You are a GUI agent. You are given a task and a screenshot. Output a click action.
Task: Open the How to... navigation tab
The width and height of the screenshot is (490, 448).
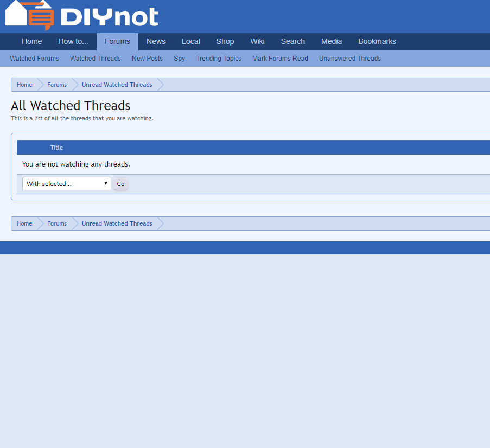73,42
